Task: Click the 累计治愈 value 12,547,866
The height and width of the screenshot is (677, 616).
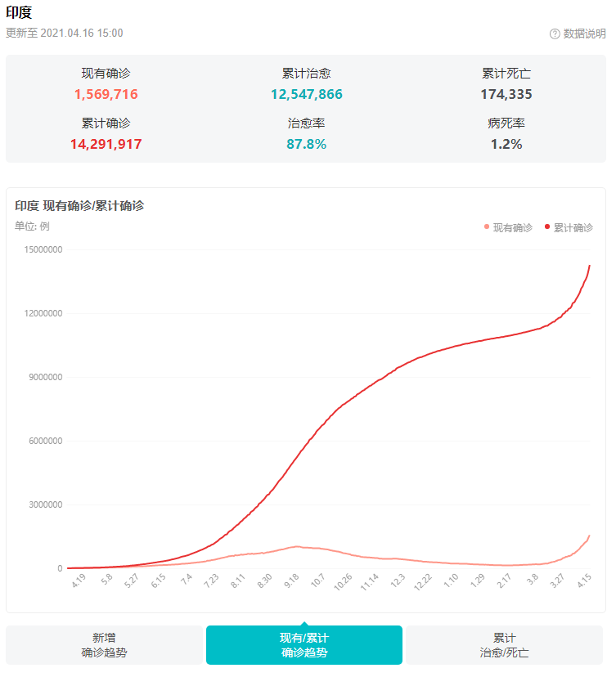Action: (308, 93)
